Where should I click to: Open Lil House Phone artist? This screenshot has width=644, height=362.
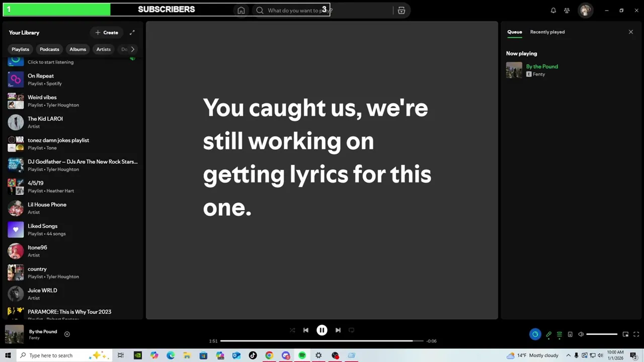[73, 208]
